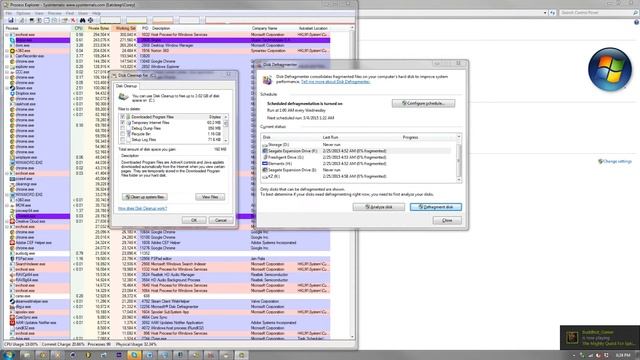Open the Process menu in Process Explorer
Screen dimensions: 640x360
pyautogui.click(x=55, y=13)
